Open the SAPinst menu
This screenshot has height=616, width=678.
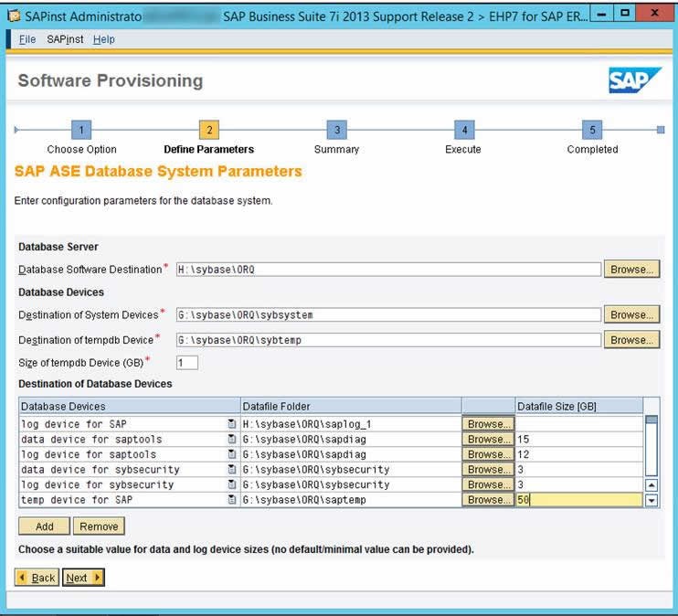pyautogui.click(x=65, y=39)
